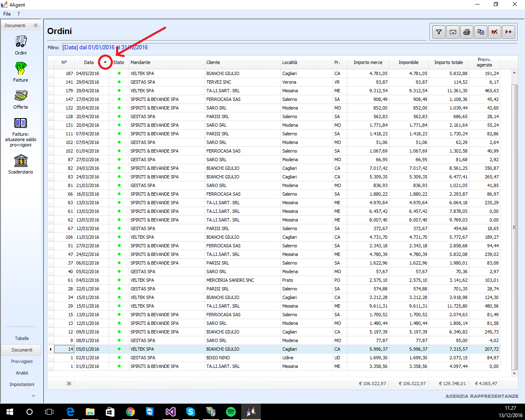
Task: Open the Scadenziario section
Action: tap(21, 164)
